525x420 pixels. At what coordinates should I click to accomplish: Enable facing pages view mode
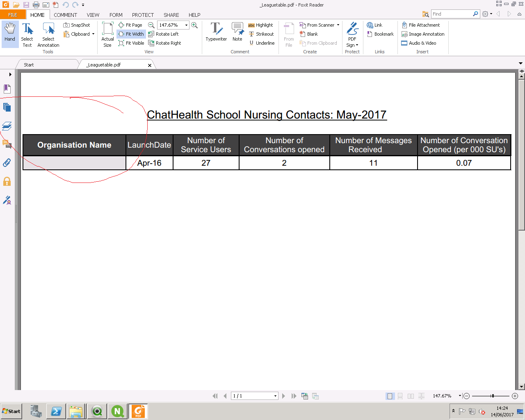[x=411, y=396]
